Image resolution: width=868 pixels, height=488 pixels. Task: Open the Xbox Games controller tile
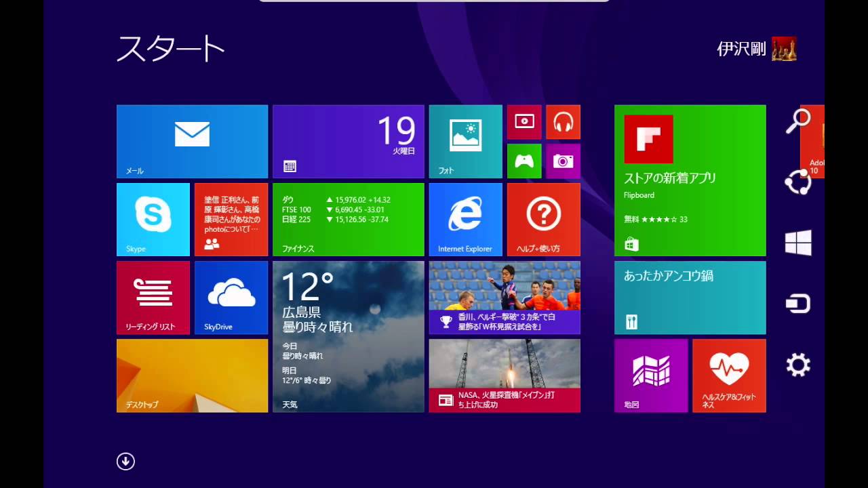524,161
